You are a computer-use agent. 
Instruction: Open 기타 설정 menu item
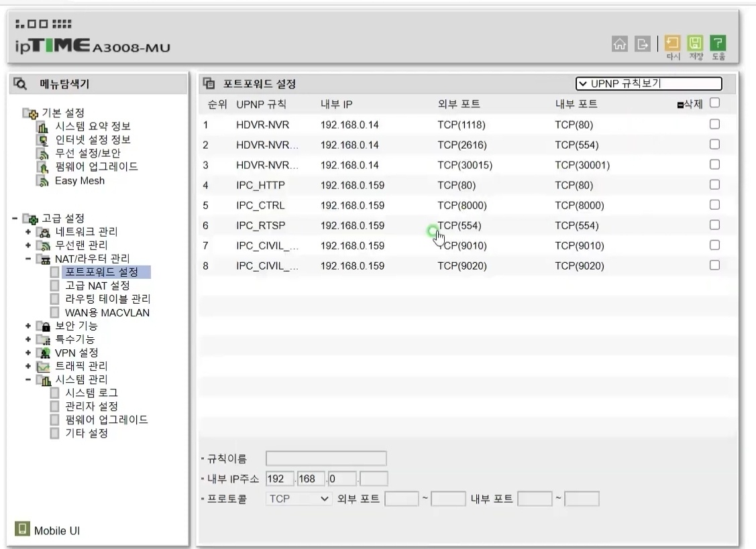click(x=87, y=433)
